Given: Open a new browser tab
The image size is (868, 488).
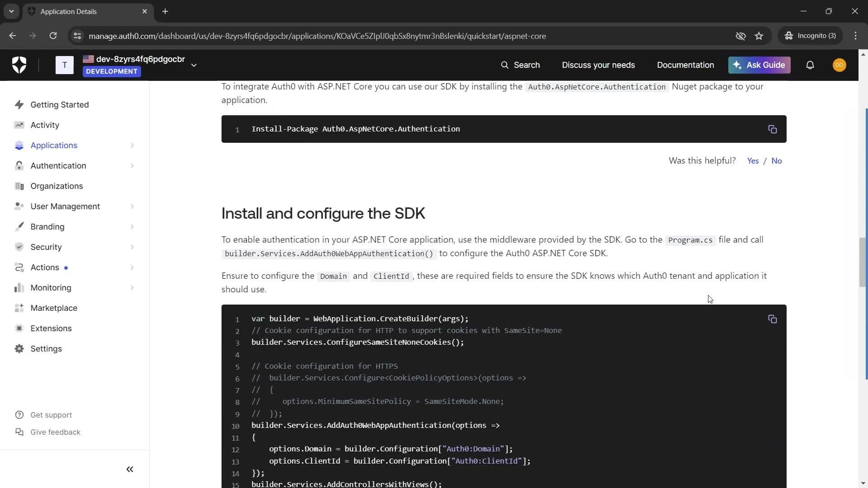Looking at the screenshot, I should click(165, 11).
